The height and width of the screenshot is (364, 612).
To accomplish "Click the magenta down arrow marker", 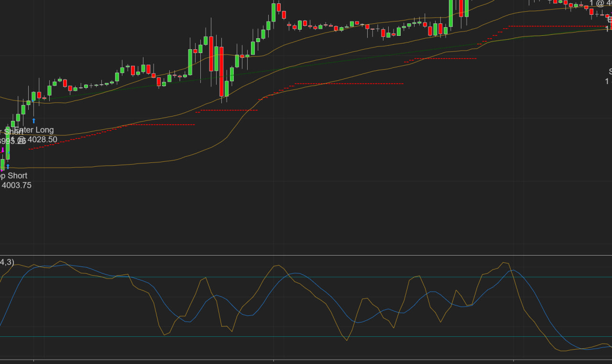I will click(2, 150).
